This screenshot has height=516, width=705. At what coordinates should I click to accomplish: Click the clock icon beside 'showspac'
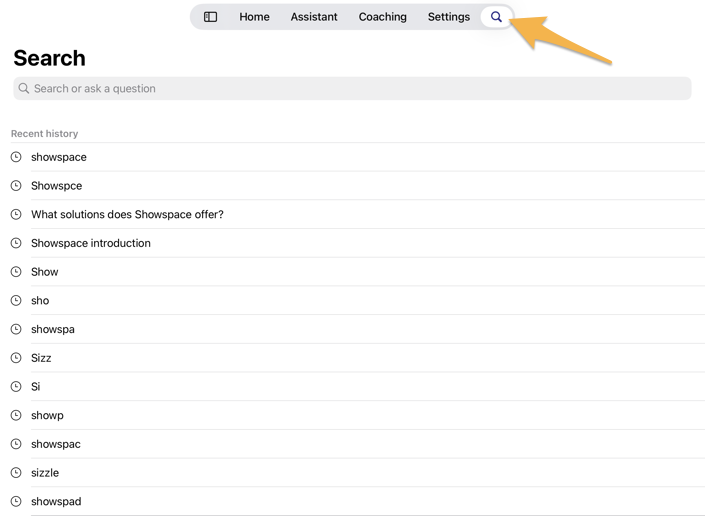(x=16, y=444)
